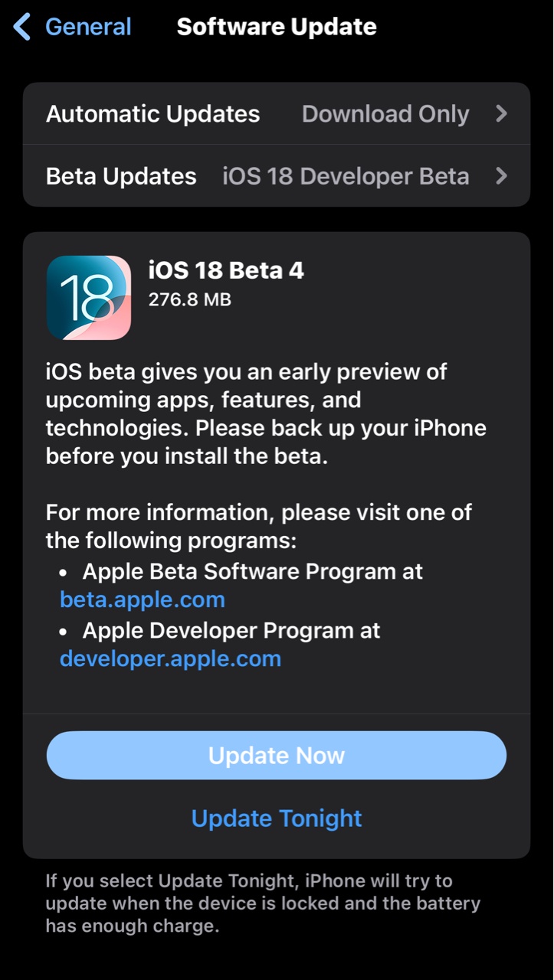Select the Download Only value
This screenshot has width=554, height=980.
tap(385, 114)
